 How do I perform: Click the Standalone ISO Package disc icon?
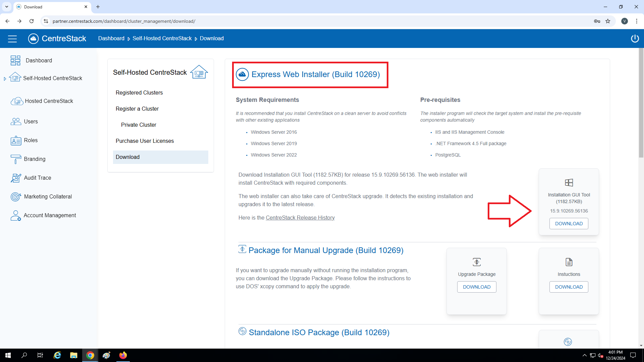click(242, 331)
